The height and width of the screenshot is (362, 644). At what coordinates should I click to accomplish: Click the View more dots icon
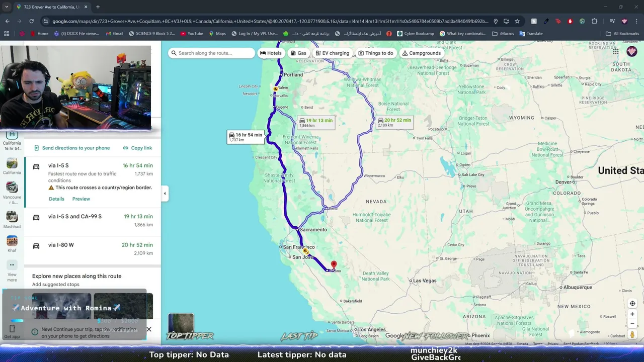coord(12,264)
